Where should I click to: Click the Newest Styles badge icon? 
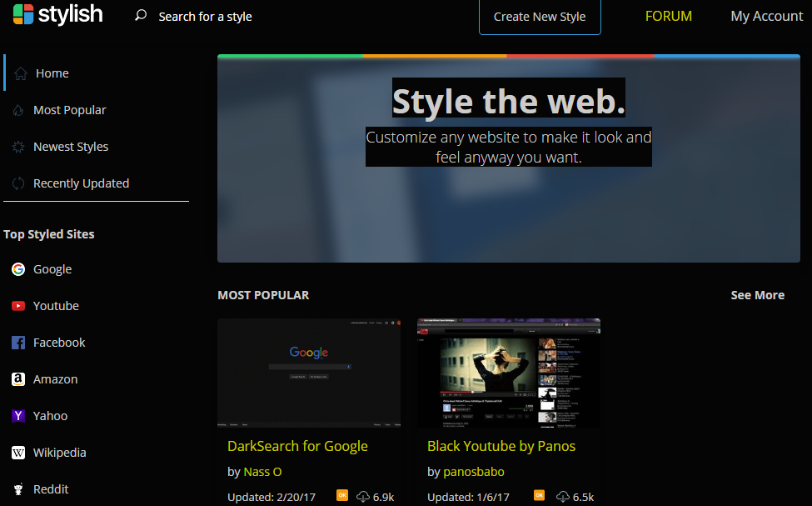click(x=18, y=148)
